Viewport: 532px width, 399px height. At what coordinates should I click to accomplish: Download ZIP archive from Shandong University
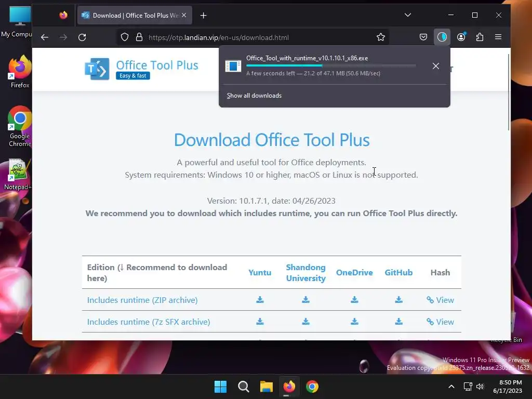pos(305,300)
